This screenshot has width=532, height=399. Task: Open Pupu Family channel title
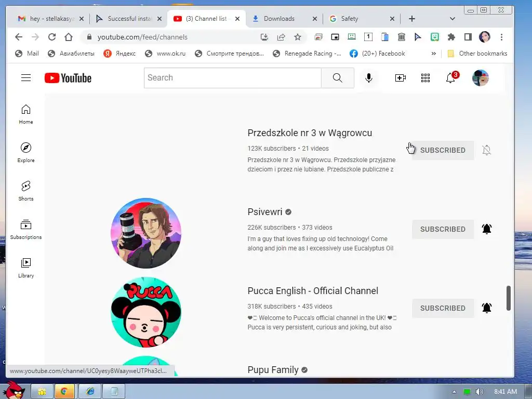click(x=273, y=370)
